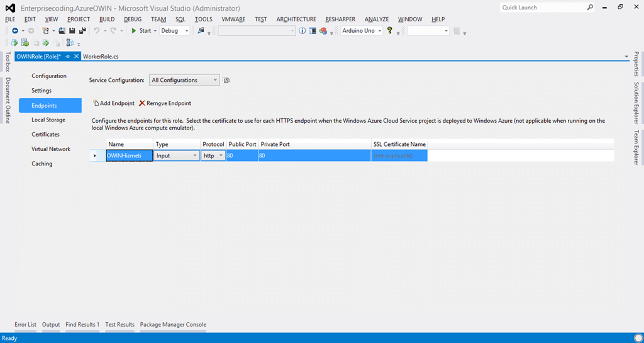Click the Remove Endpoint button
Image resolution: width=644 pixels, height=343 pixels.
[x=165, y=103]
